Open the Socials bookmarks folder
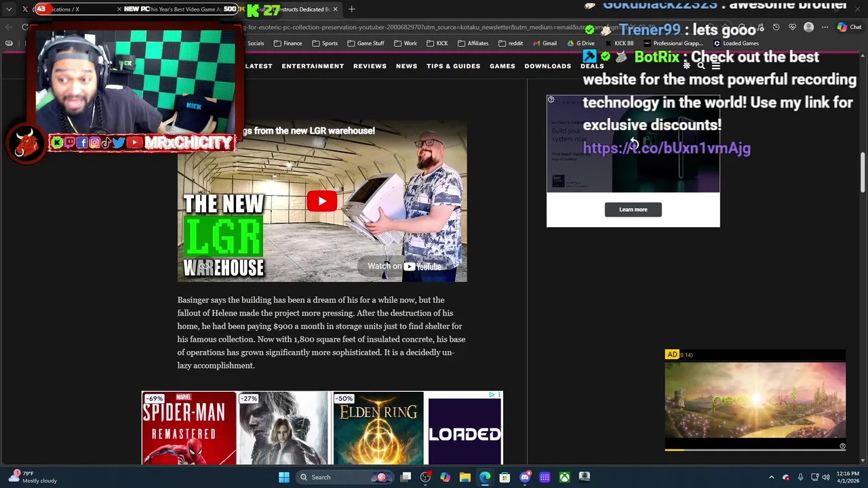The height and width of the screenshot is (488, 868). [x=255, y=43]
